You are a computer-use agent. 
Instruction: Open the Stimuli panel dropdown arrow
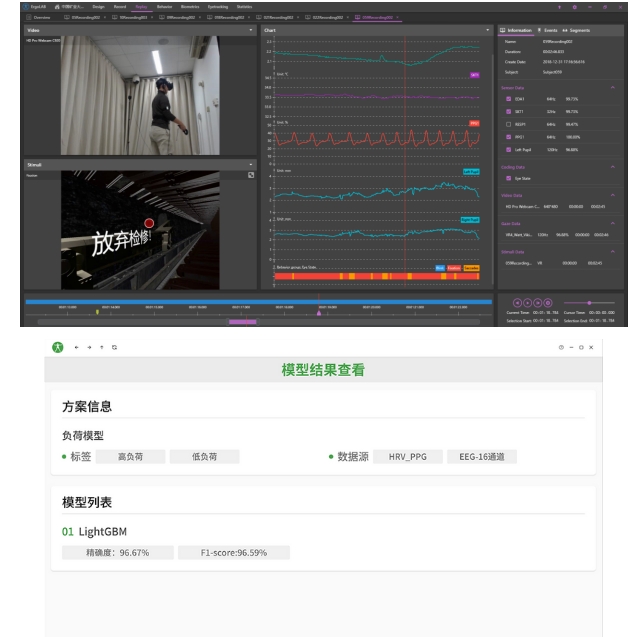click(x=251, y=165)
